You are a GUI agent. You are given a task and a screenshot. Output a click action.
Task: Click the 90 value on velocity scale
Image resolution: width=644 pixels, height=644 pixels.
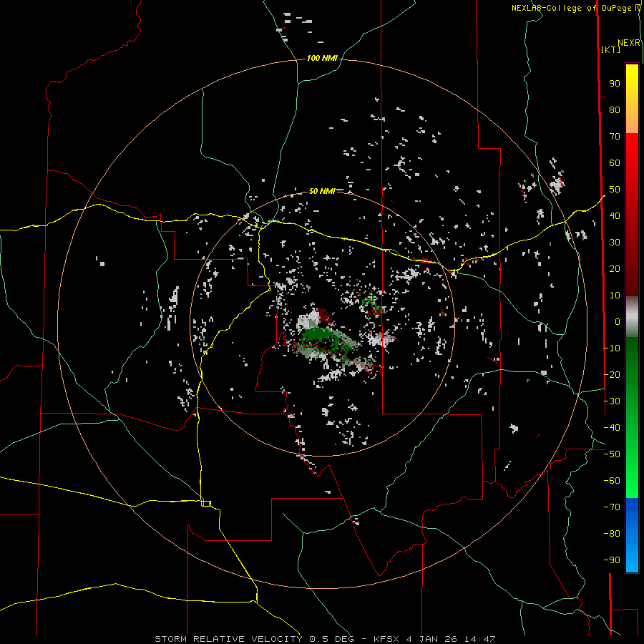(615, 84)
